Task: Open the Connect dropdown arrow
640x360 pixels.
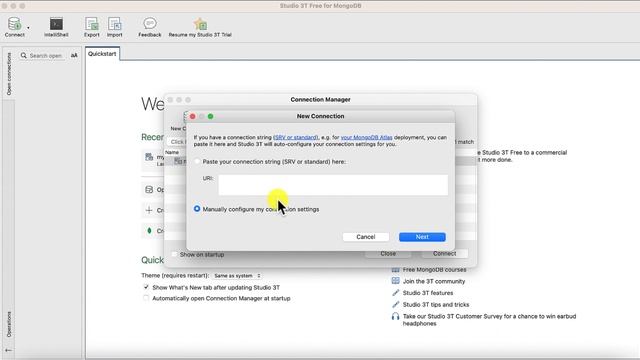Action: coord(28,28)
